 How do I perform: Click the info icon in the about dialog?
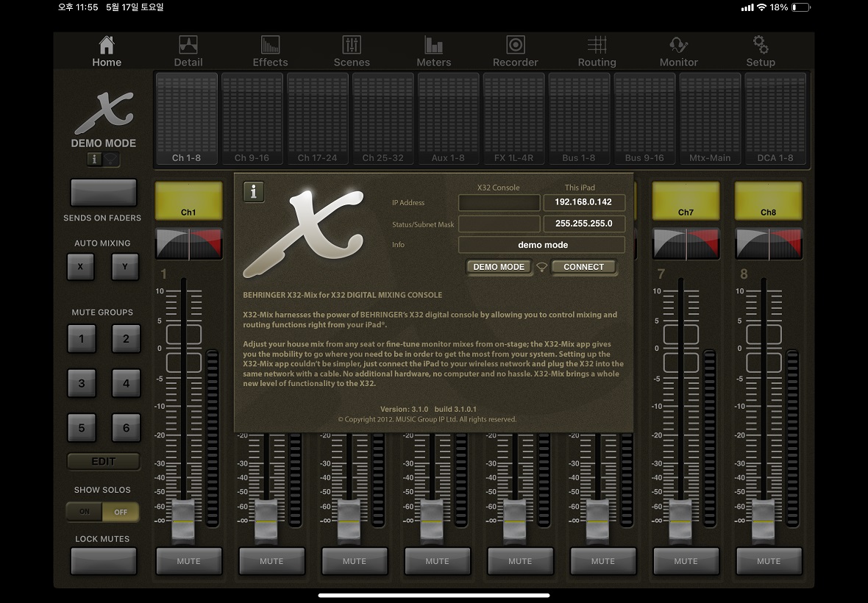click(x=254, y=192)
